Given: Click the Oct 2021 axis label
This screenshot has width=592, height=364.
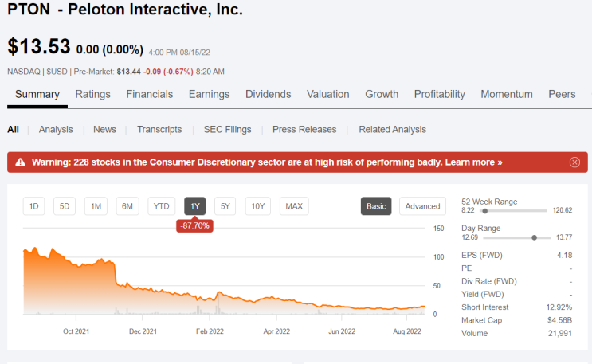Looking at the screenshot, I should click(x=76, y=331).
